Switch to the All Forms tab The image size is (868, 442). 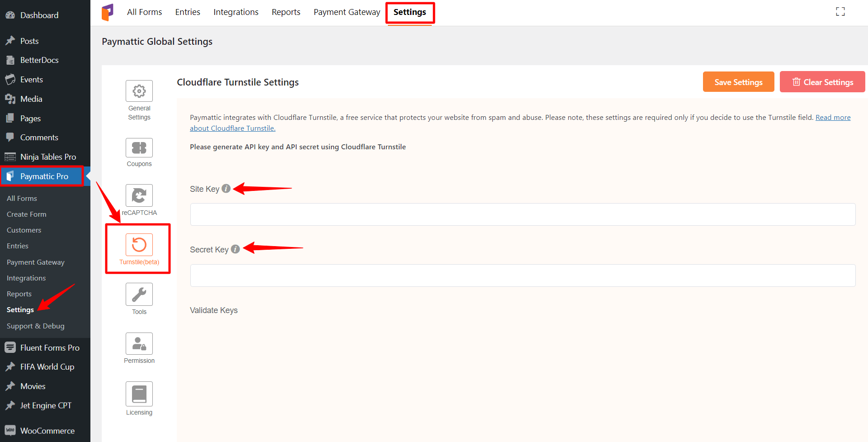pyautogui.click(x=144, y=12)
